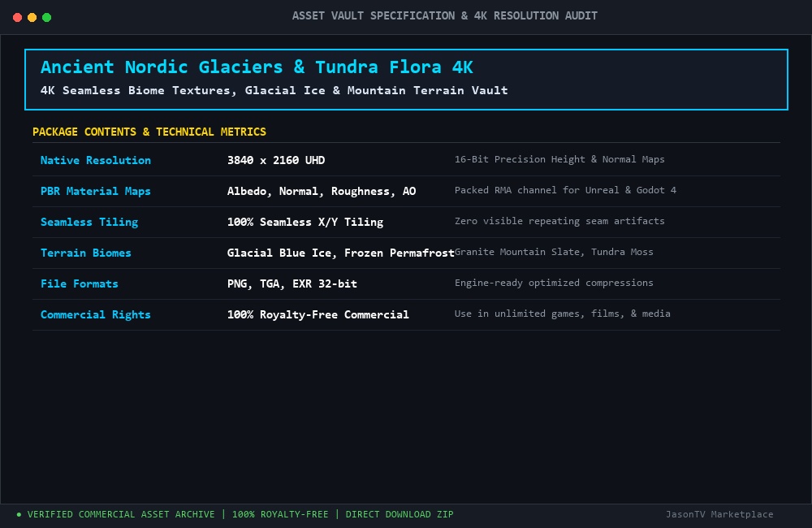Click 'DIRECT DOWNLOAD ZIP' in the status bar
Screen dimensions: 812x528
tap(400, 514)
